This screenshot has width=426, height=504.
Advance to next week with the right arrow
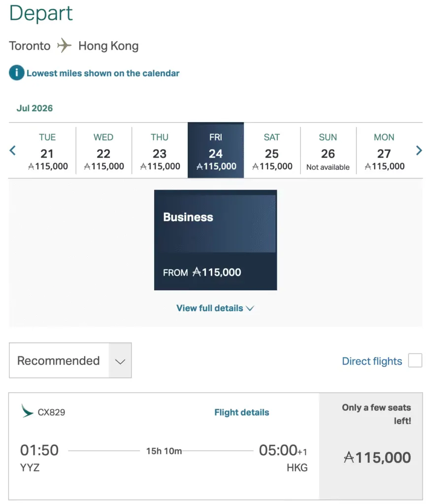tap(419, 150)
